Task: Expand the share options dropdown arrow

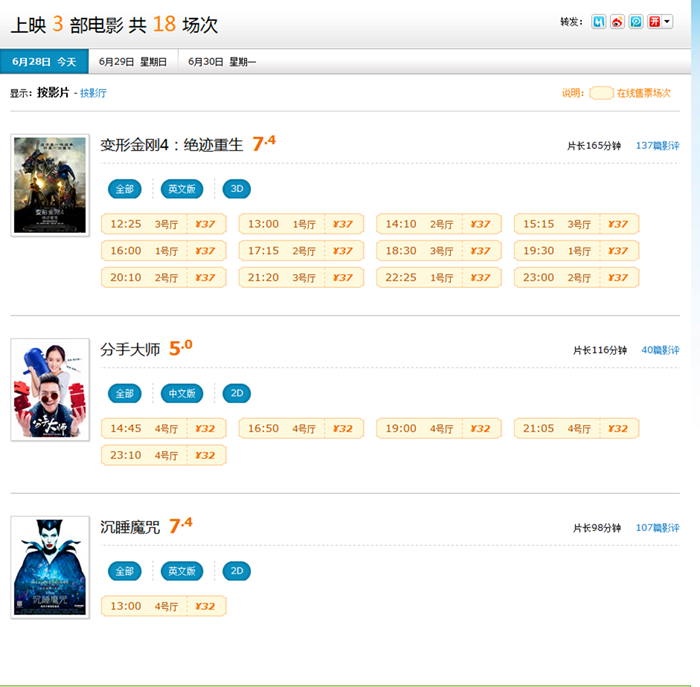Action: [x=667, y=21]
